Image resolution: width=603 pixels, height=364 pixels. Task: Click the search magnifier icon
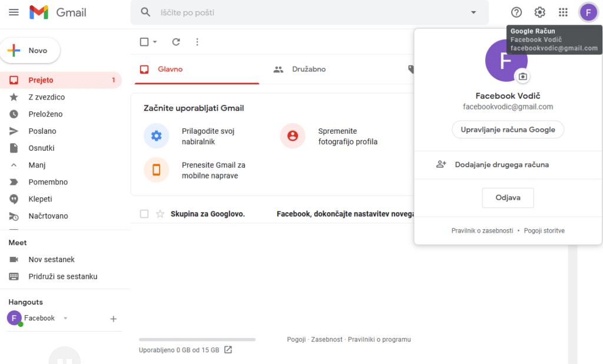coord(145,12)
